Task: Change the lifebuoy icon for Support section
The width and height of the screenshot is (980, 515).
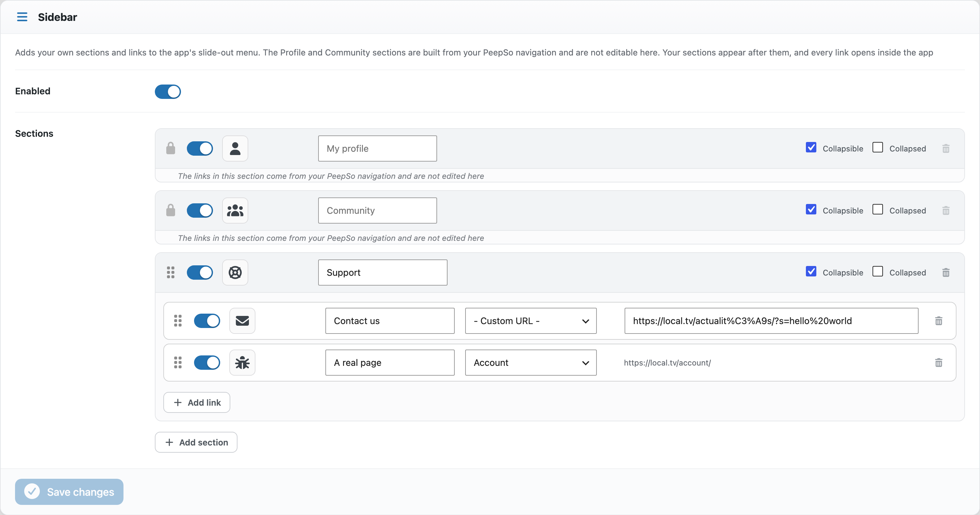Action: [x=235, y=272]
